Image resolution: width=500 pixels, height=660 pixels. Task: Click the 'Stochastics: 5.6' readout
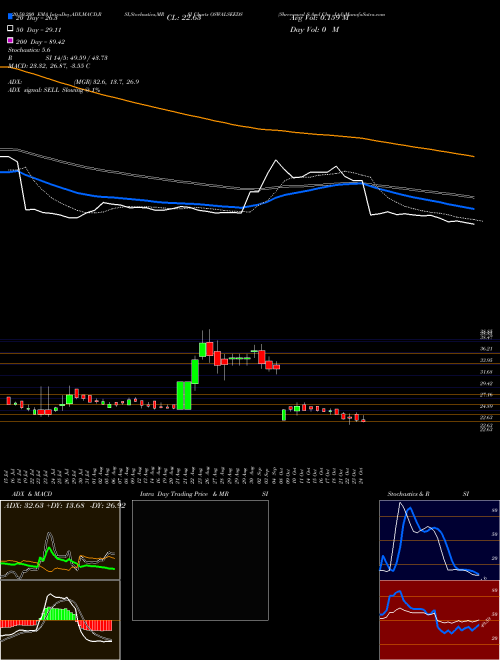(29, 50)
